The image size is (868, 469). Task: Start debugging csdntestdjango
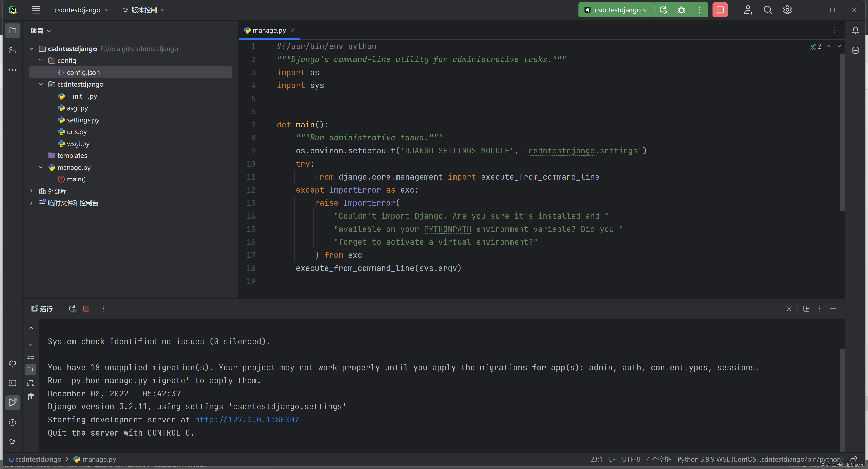coord(681,10)
